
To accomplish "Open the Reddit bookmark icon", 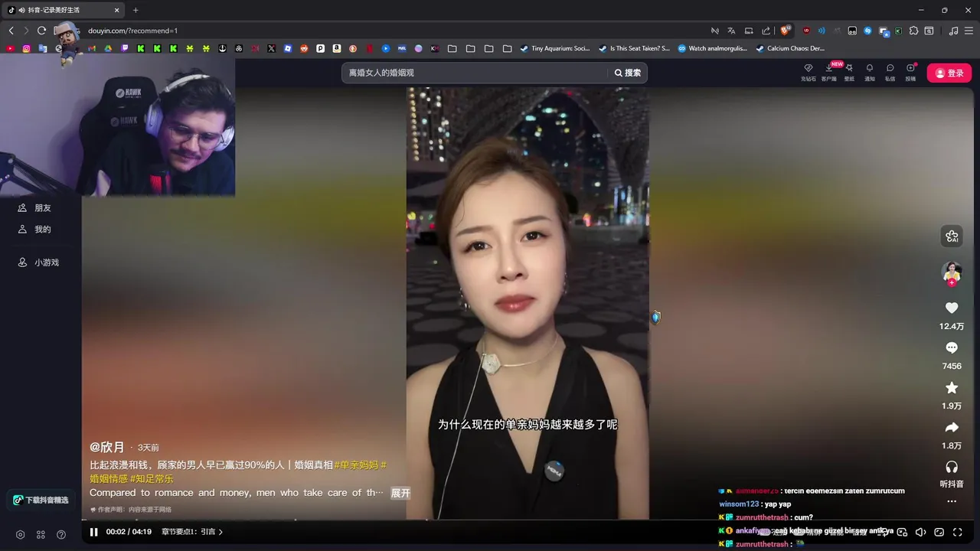I will point(304,48).
